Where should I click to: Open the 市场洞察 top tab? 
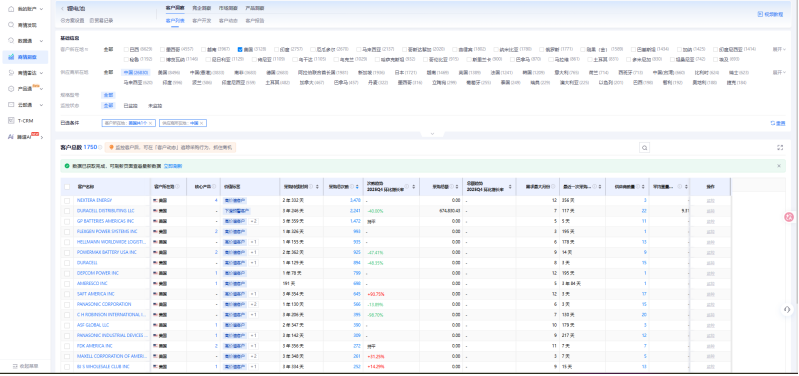228,8
